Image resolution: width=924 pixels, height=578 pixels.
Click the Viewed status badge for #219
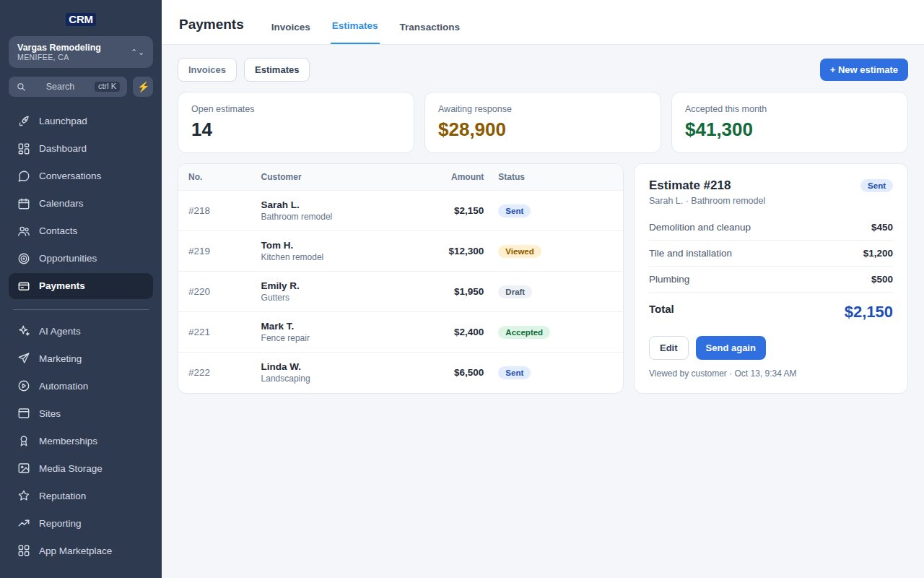(520, 251)
